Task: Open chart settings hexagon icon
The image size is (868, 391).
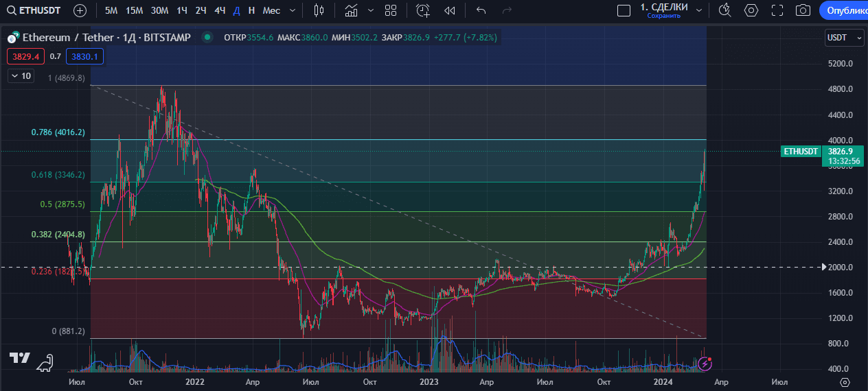Action: pyautogui.click(x=751, y=10)
